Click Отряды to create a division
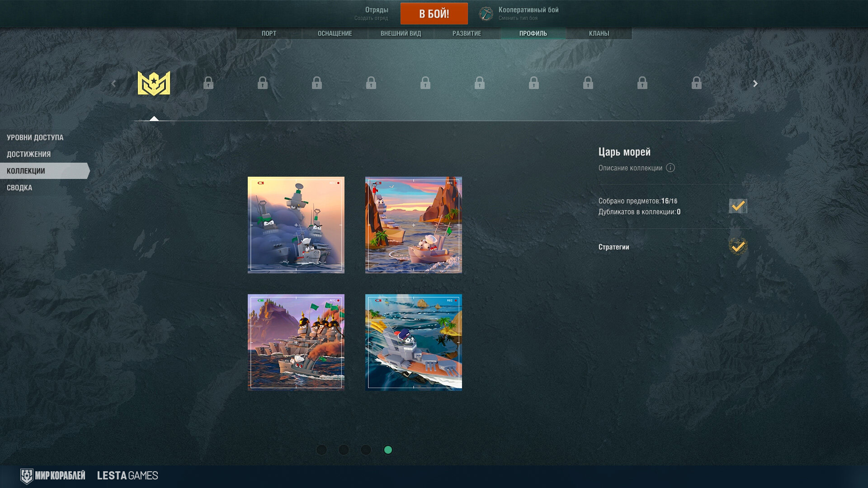This screenshot has height=488, width=868. (371, 13)
